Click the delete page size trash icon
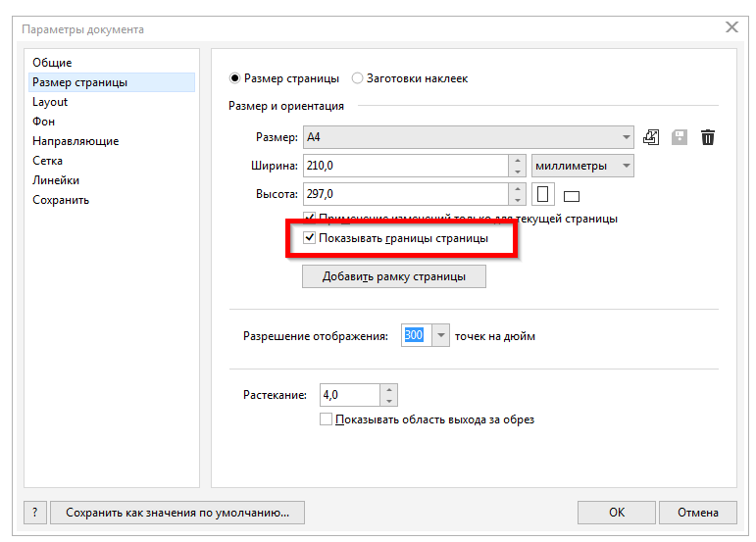 [708, 137]
